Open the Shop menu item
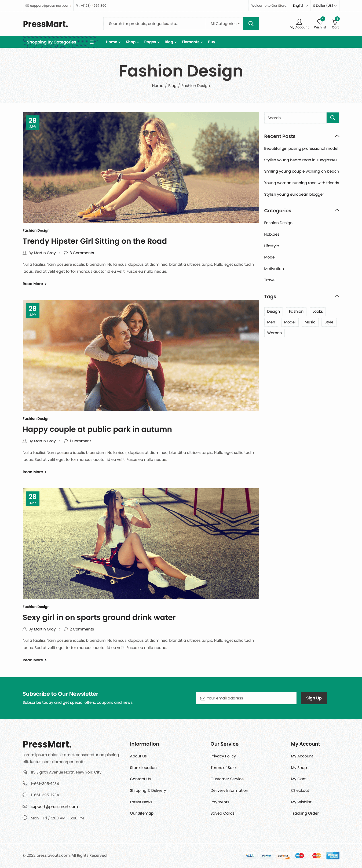Image resolution: width=362 pixels, height=868 pixels. (132, 42)
